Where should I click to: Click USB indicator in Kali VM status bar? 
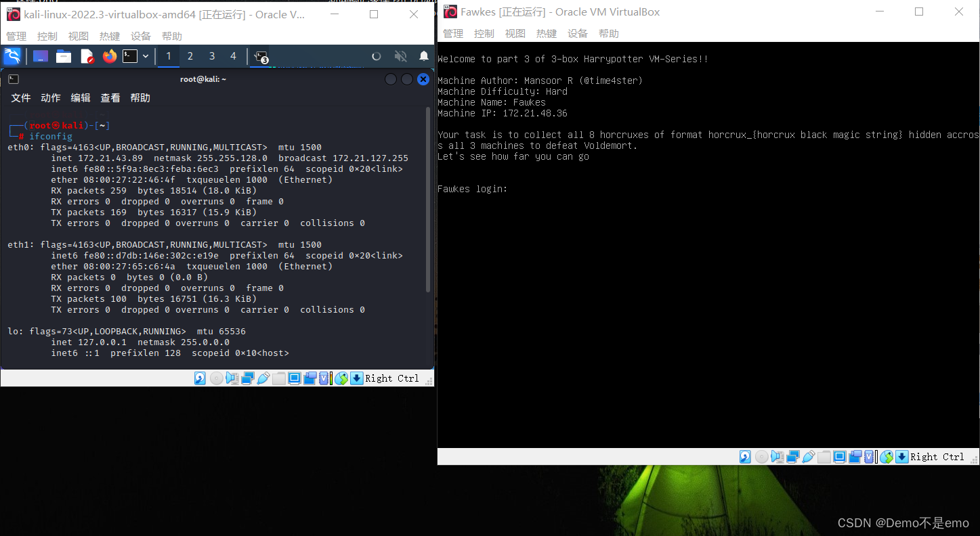263,378
